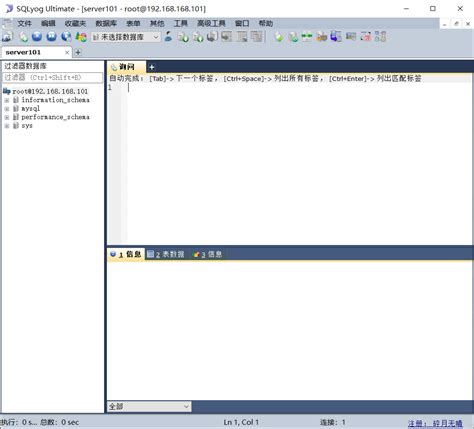Open the 全部 filter dropdown at bottom
474x429 pixels.
click(x=149, y=406)
